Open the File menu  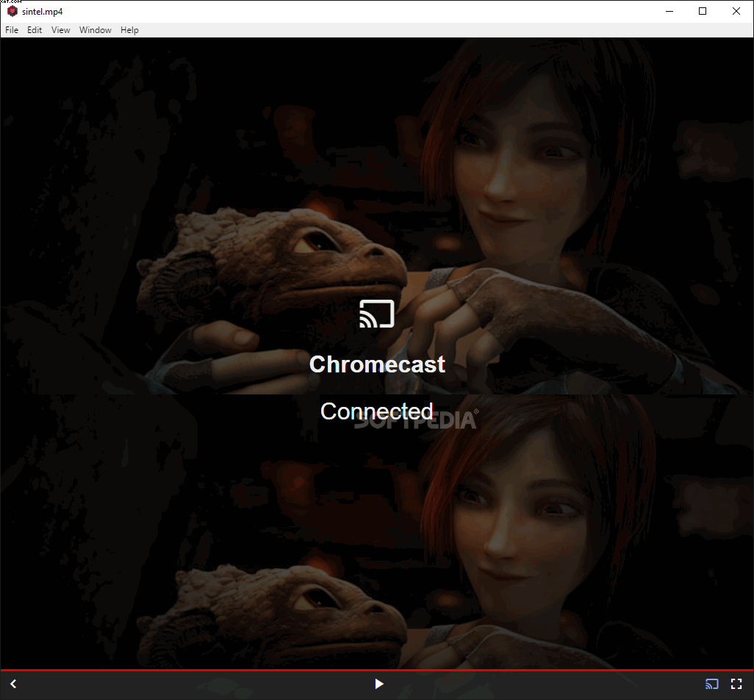click(12, 30)
